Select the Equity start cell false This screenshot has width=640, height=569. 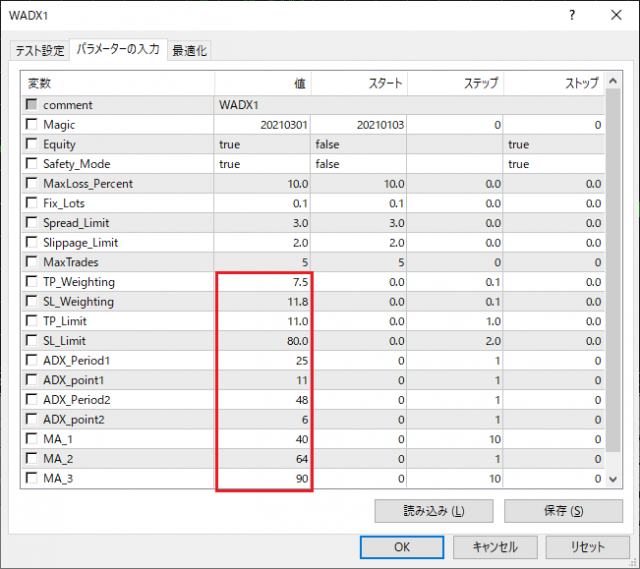[358, 144]
